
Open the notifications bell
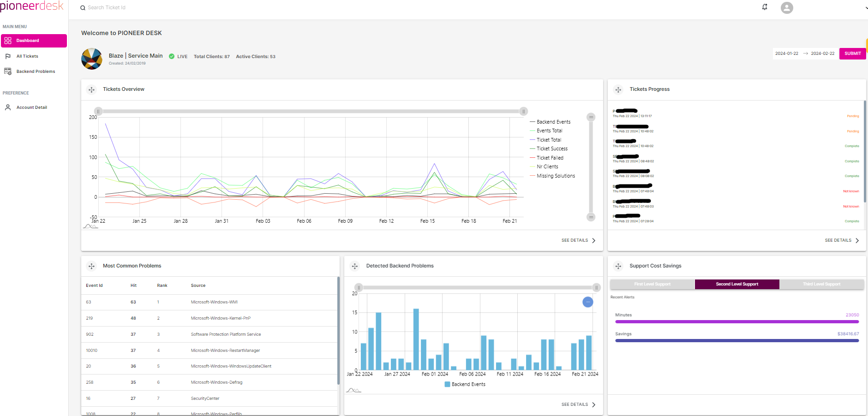[765, 7]
